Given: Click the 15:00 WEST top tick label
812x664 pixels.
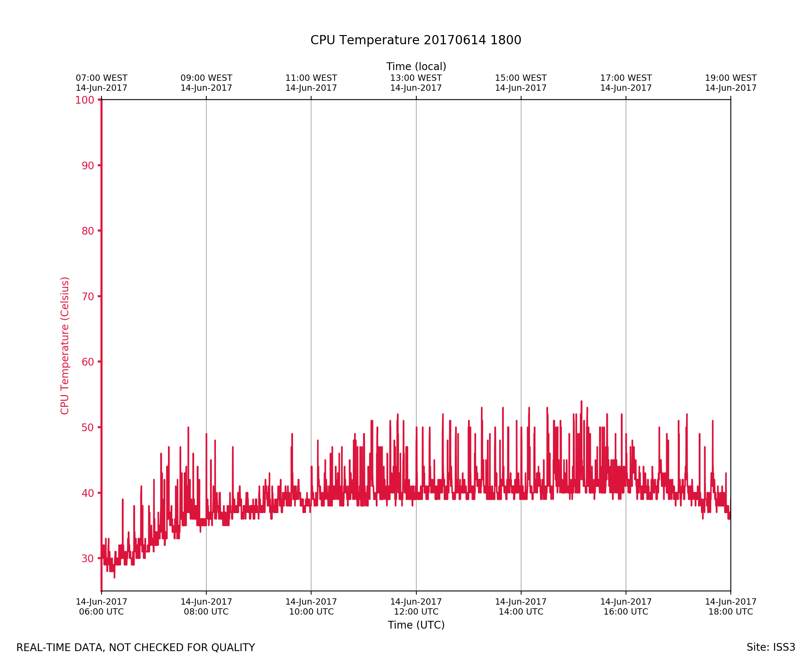Looking at the screenshot, I should [x=521, y=83].
